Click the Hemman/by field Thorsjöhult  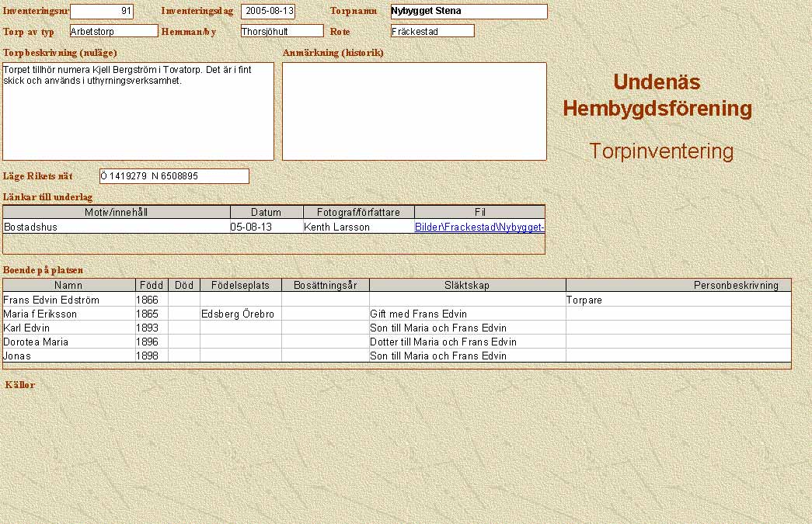click(x=281, y=31)
